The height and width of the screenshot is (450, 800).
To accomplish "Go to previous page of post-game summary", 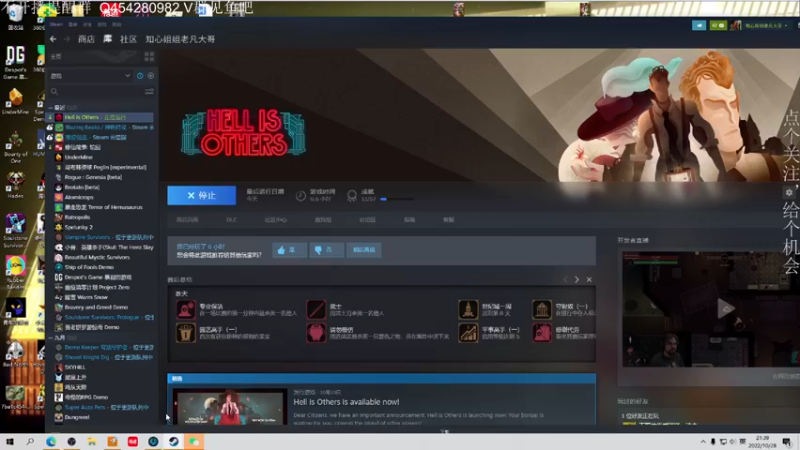I will [565, 280].
